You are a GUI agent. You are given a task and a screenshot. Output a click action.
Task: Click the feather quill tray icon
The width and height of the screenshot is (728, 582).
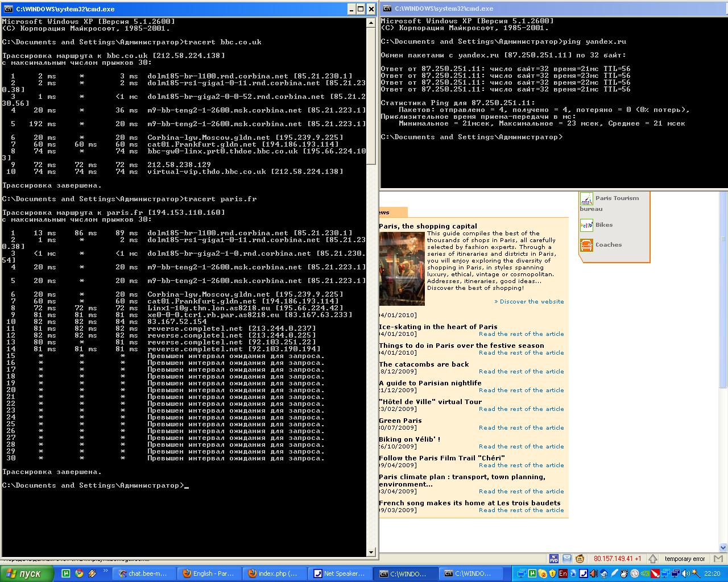614,573
